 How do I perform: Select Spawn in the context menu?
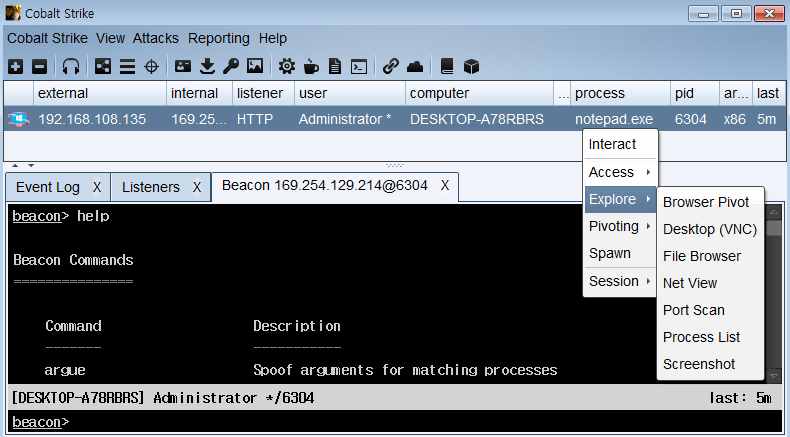click(620, 253)
